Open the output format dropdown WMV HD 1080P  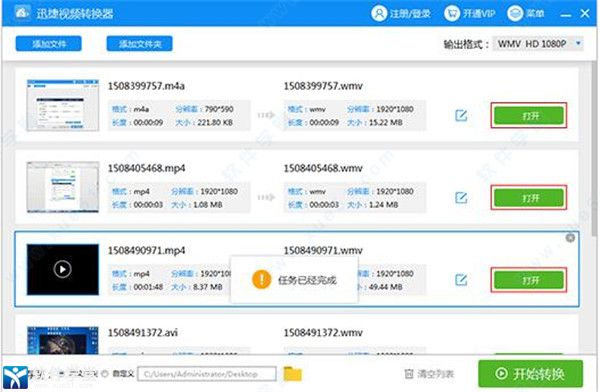point(538,44)
